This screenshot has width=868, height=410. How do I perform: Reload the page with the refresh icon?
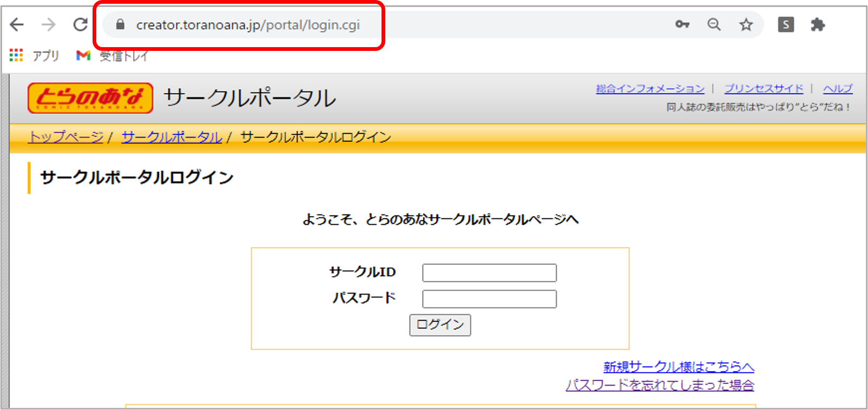[x=81, y=24]
